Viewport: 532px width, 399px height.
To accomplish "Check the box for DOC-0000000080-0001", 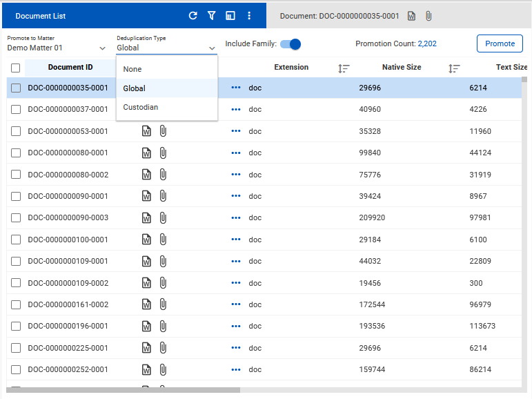I will 16,153.
